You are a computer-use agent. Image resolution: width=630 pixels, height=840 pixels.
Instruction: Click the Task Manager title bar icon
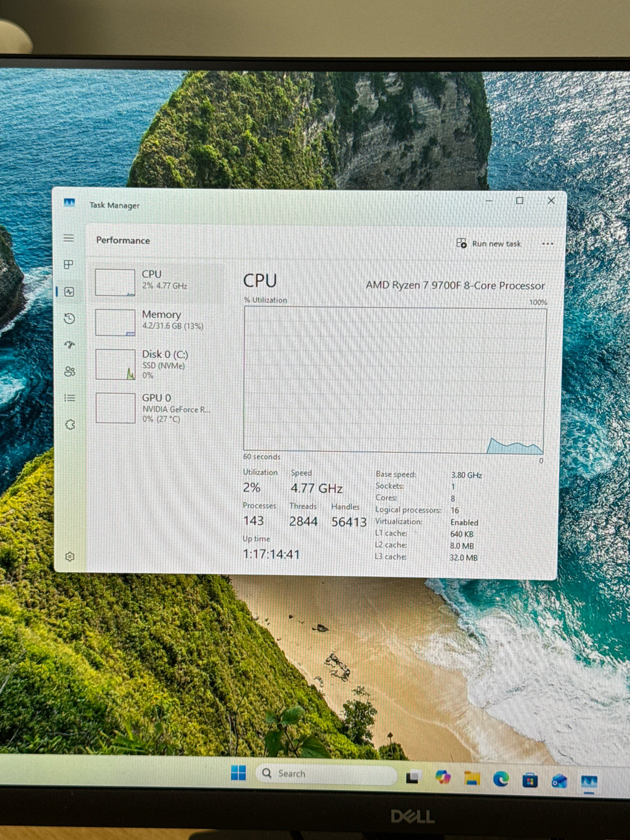click(69, 202)
